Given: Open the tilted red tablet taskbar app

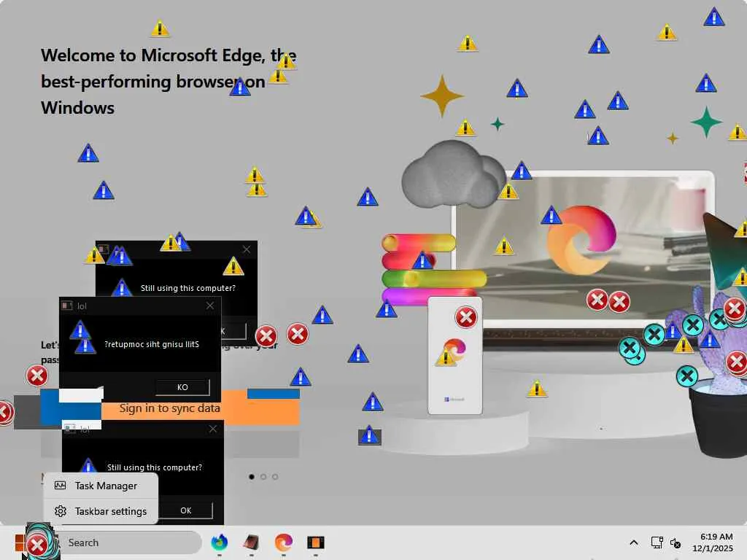Looking at the screenshot, I should click(x=251, y=542).
